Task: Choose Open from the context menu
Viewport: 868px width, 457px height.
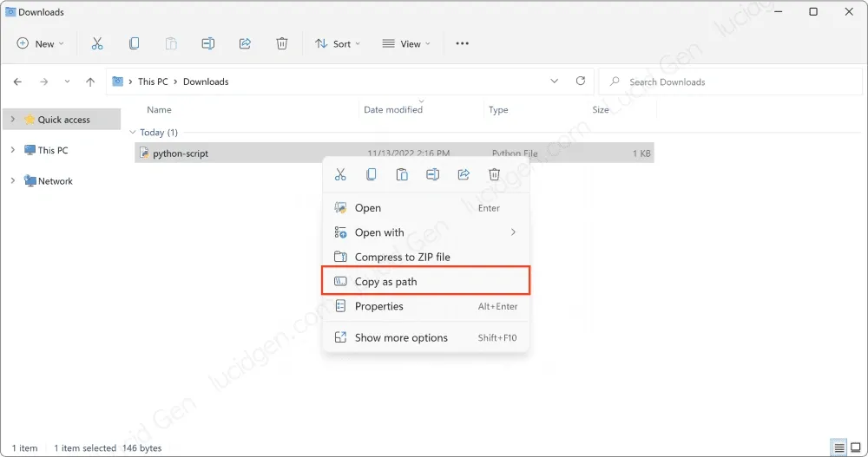Action: tap(425, 208)
